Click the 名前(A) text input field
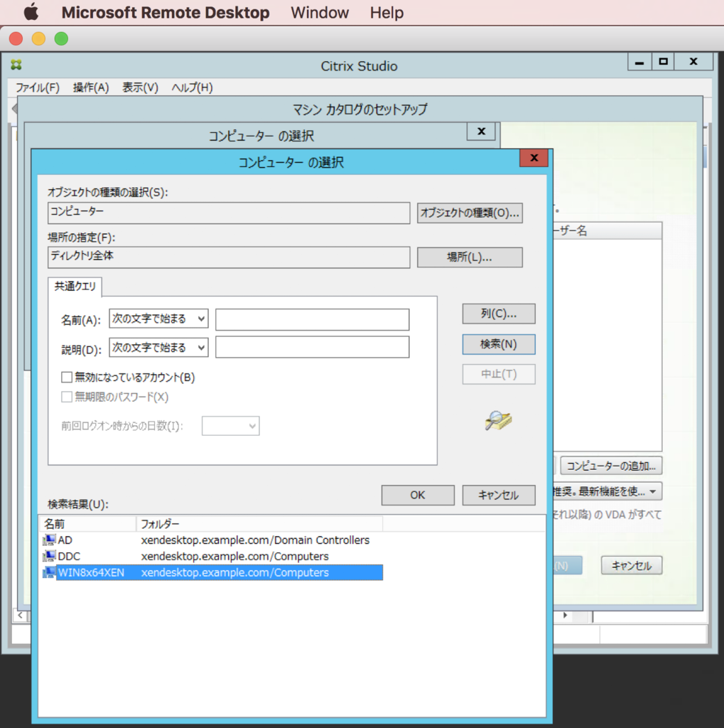 pos(313,319)
